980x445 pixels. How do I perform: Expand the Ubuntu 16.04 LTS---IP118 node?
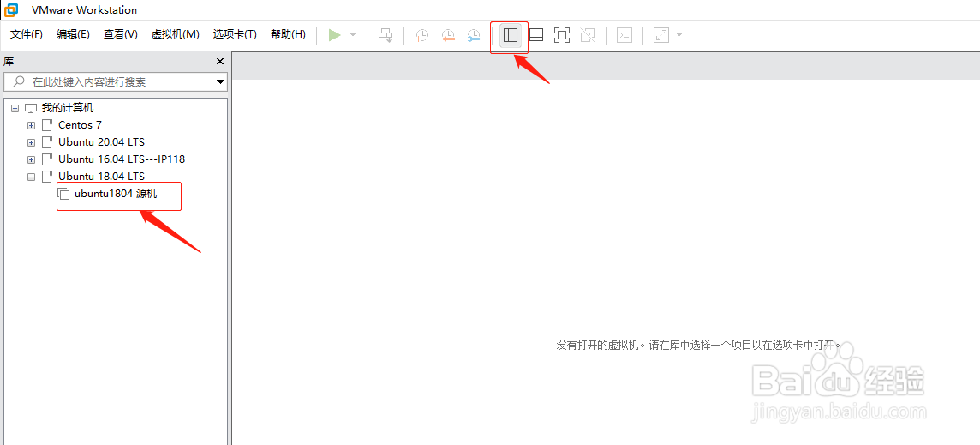31,159
